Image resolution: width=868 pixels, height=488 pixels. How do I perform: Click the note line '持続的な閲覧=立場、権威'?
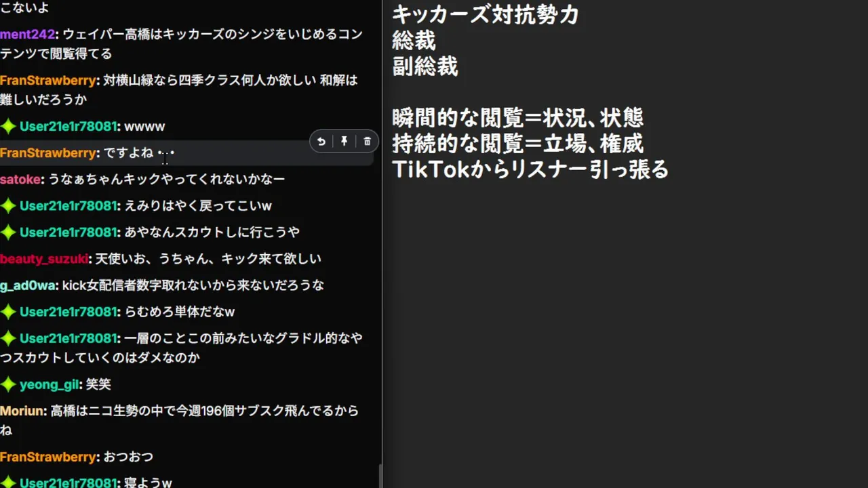click(517, 144)
